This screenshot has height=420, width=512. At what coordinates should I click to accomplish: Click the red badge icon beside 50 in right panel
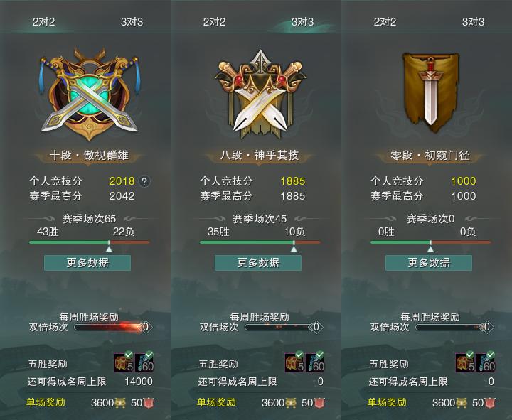click(x=490, y=403)
